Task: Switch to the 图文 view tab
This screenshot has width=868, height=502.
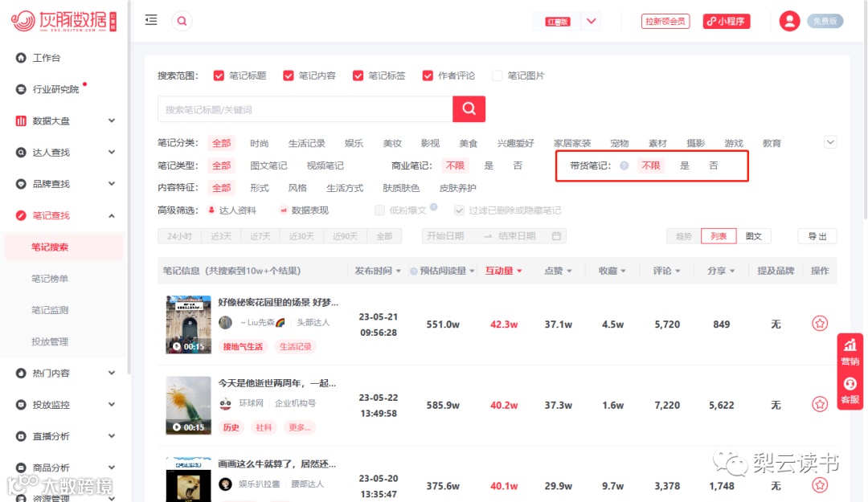Action: [753, 236]
